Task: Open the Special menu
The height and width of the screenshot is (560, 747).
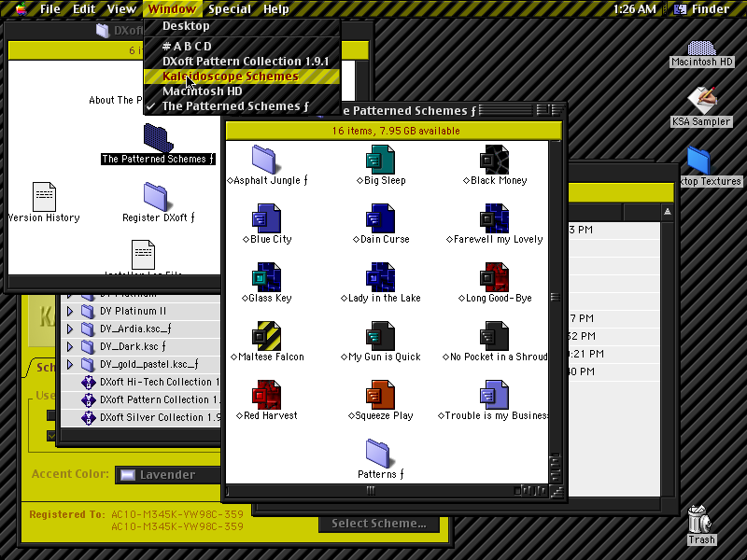Action: click(230, 9)
